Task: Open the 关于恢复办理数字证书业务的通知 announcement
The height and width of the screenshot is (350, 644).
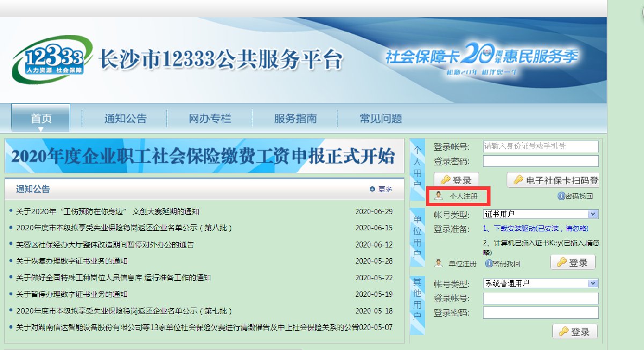Action: [x=72, y=261]
